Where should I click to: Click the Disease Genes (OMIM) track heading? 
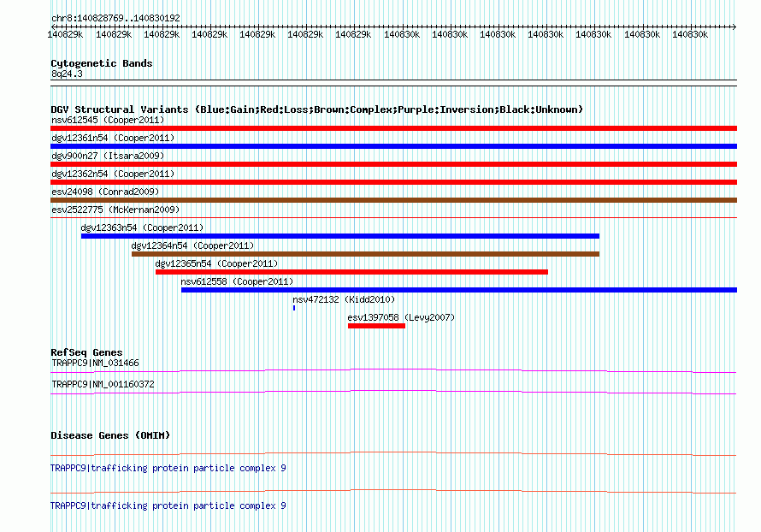coord(110,435)
